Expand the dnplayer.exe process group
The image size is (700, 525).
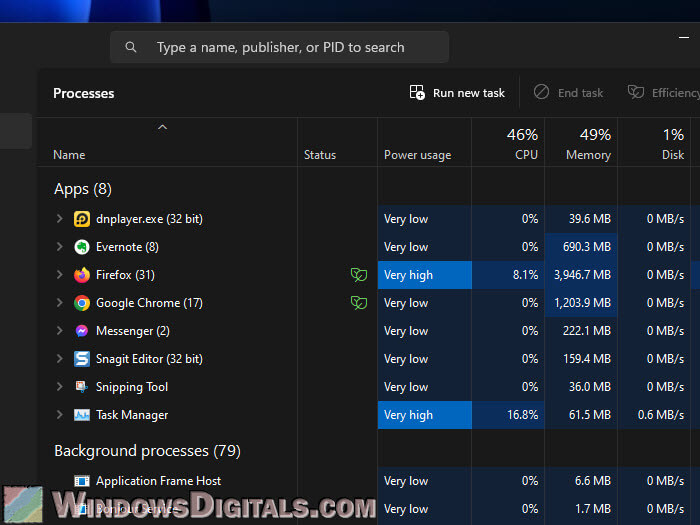(x=59, y=219)
